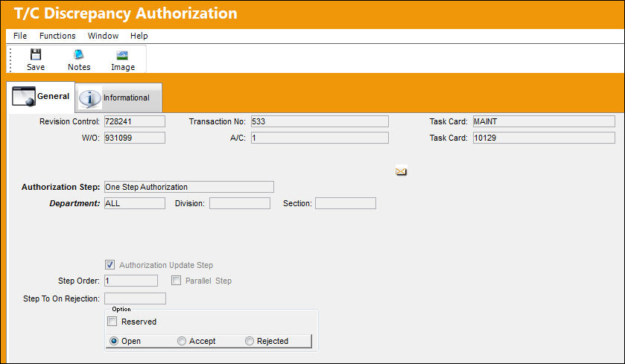This screenshot has height=364, width=625.
Task: Enable the Parallel Step checkbox
Action: coord(176,281)
